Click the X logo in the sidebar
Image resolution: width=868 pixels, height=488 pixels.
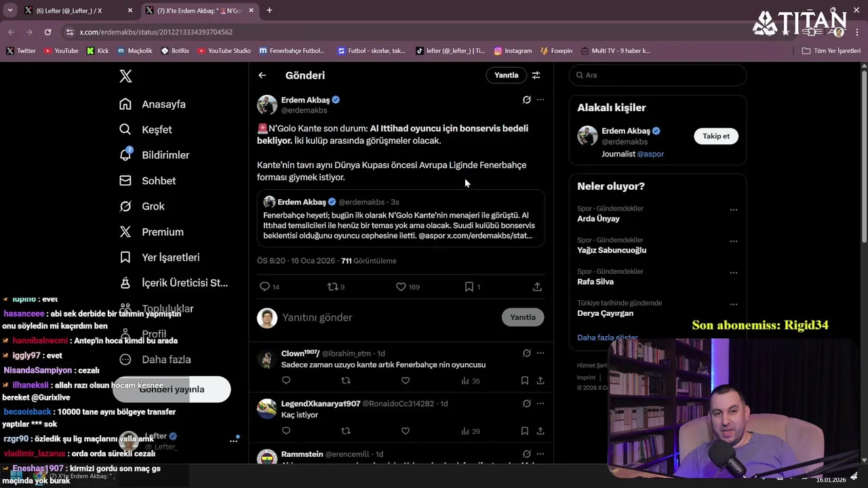tap(125, 76)
